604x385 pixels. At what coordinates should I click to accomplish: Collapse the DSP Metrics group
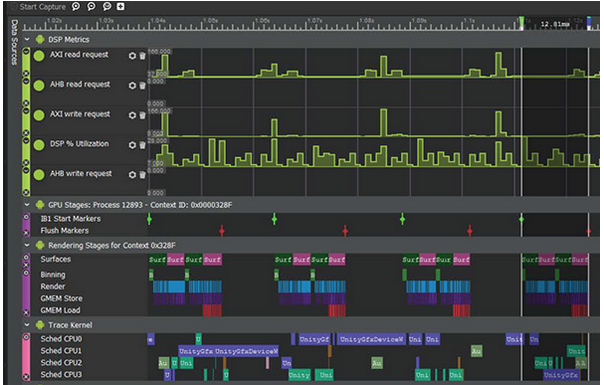[x=27, y=39]
